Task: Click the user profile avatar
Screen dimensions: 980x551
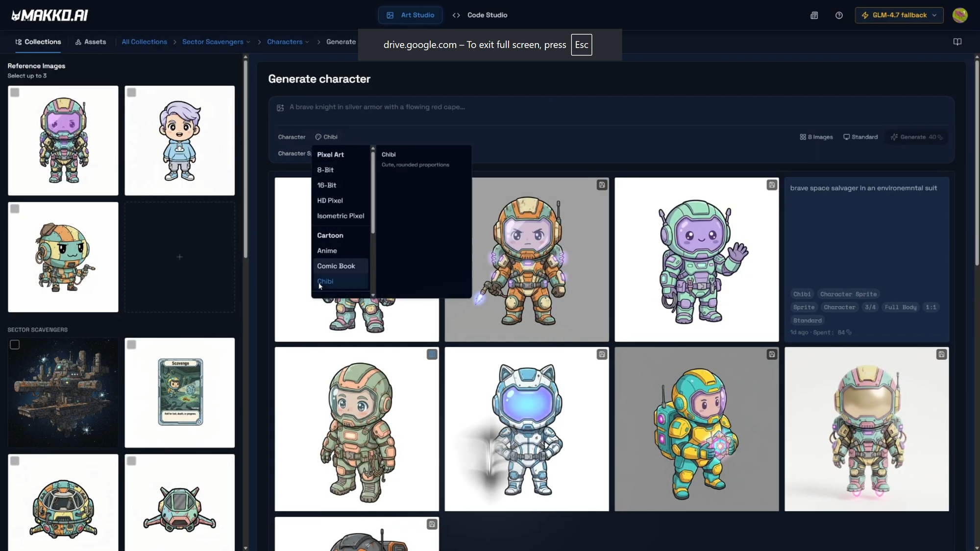Action: click(959, 15)
